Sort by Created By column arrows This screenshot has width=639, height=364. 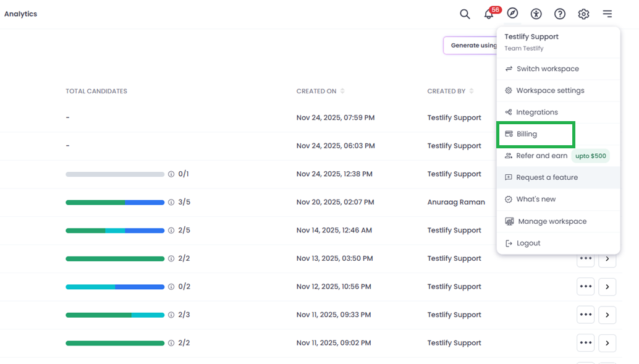click(472, 91)
